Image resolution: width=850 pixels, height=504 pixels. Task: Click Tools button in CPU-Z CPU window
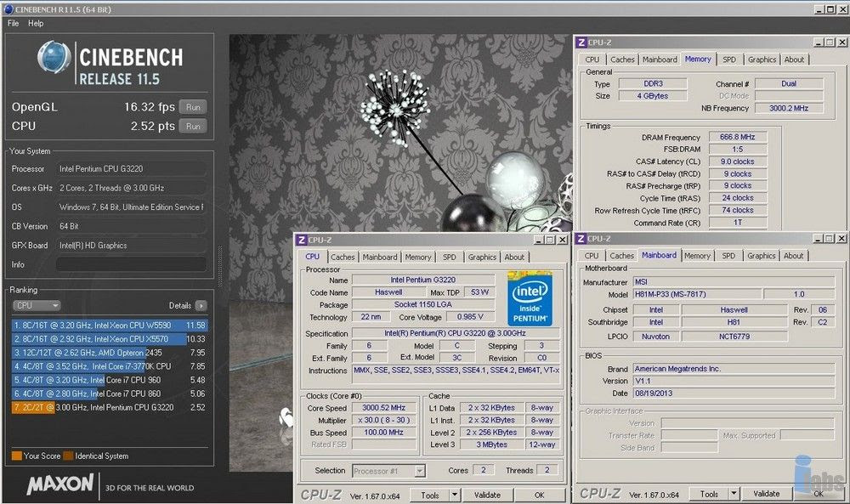click(429, 495)
